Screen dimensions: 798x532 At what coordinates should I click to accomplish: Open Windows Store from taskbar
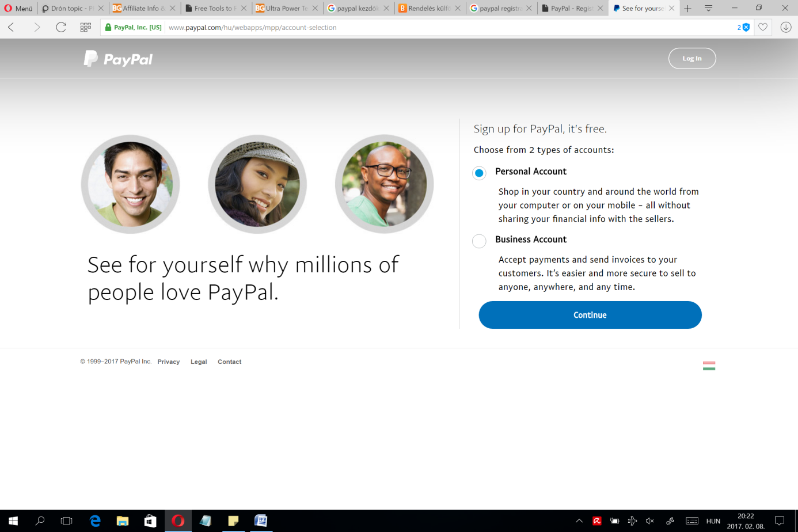click(150, 520)
